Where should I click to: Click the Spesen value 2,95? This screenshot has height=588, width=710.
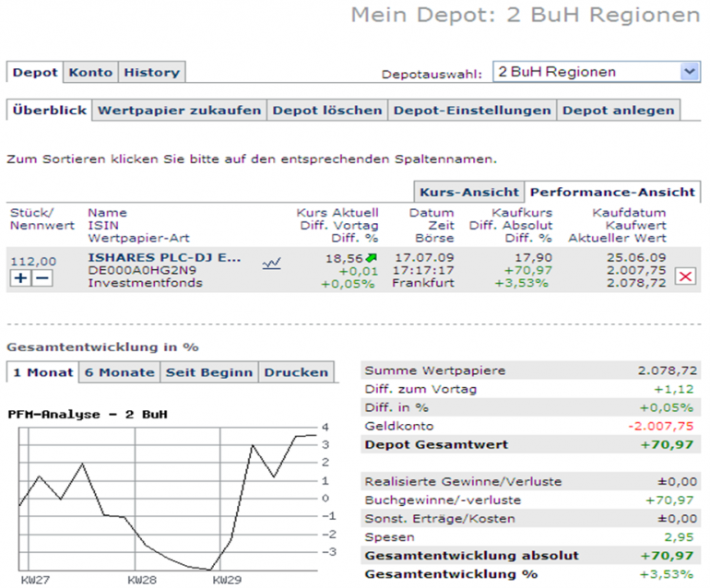click(679, 537)
